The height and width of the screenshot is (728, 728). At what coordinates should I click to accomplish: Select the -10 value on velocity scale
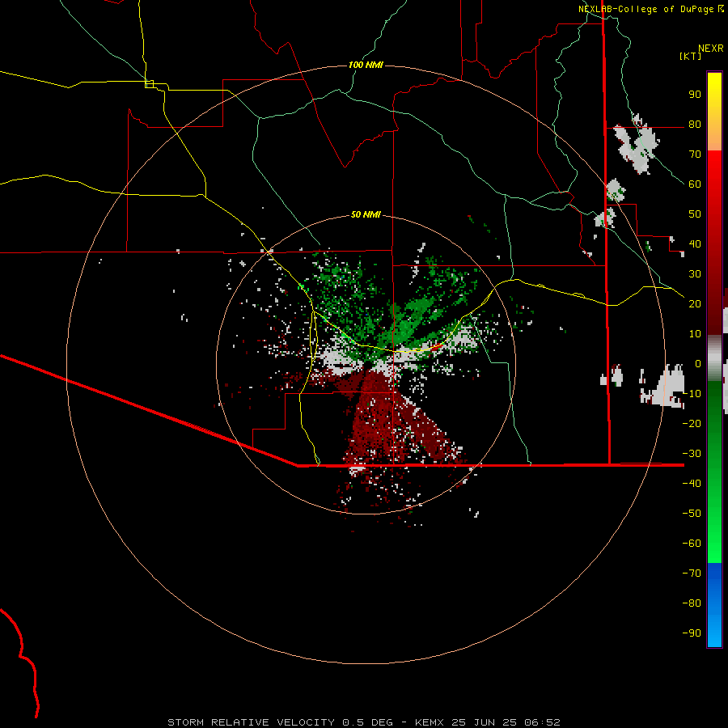point(692,394)
